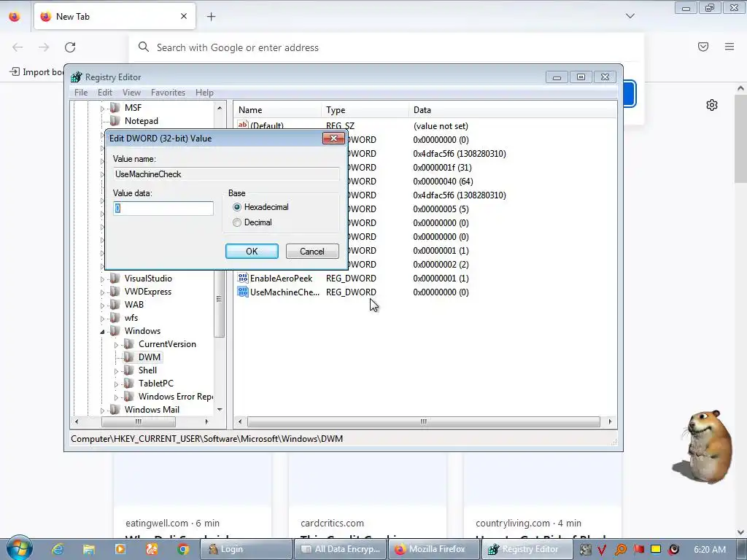Click the tree pane vertical scrollbar thumb

pyautogui.click(x=219, y=299)
